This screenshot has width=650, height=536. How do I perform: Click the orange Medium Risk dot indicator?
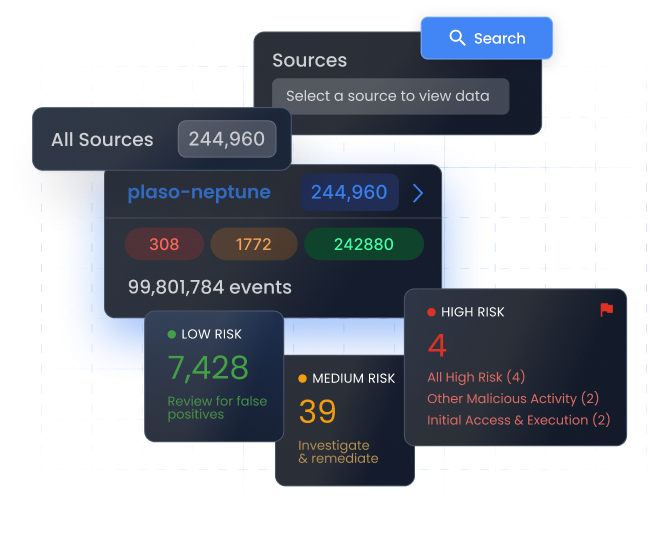point(303,379)
